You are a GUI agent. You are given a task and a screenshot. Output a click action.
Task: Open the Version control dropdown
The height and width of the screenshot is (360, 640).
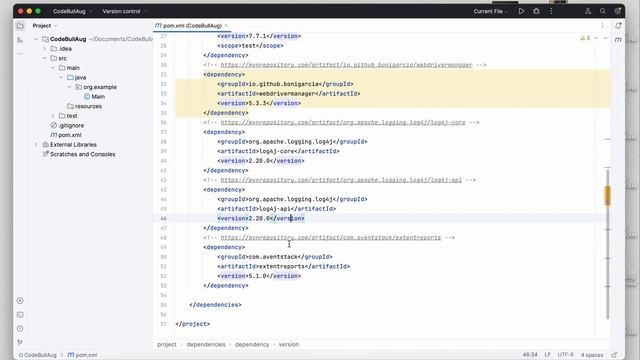tap(124, 11)
